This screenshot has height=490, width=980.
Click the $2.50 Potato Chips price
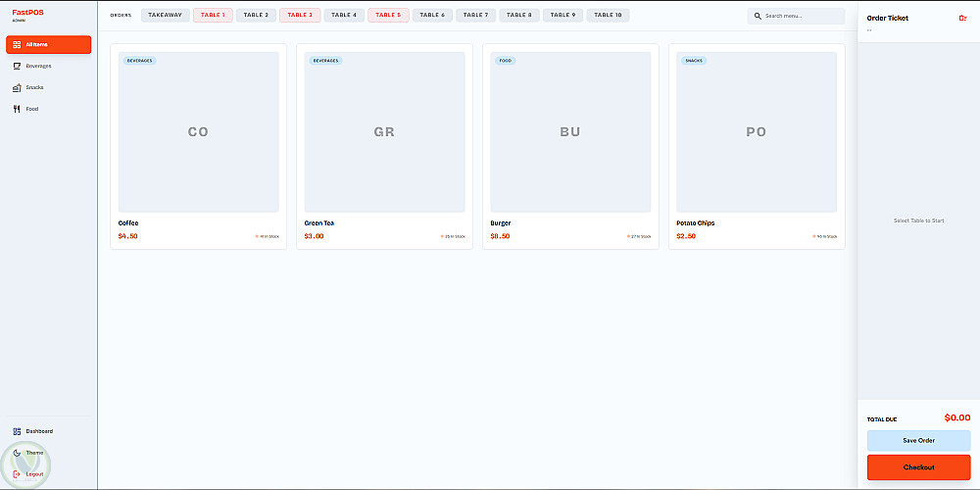[686, 236]
